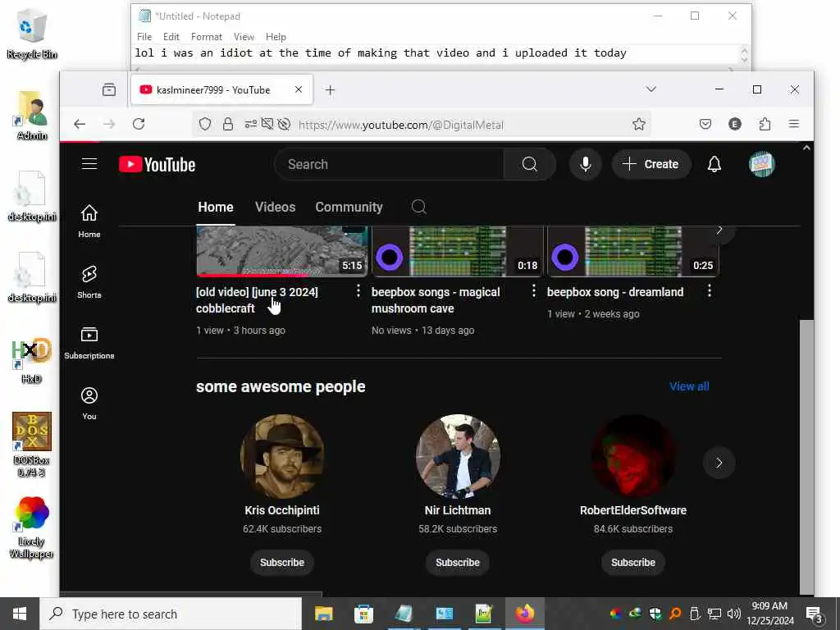This screenshot has height=630, width=840.
Task: Switch to the Videos channel tab
Action: pyautogui.click(x=276, y=207)
